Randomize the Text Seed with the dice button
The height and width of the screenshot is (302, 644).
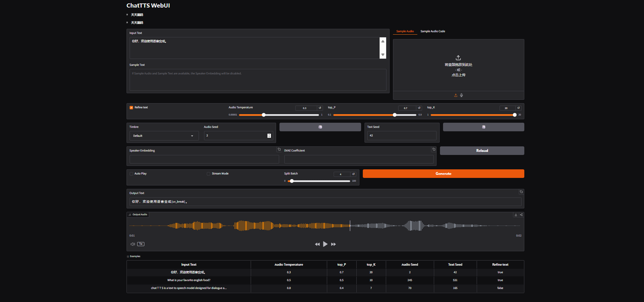pos(484,127)
